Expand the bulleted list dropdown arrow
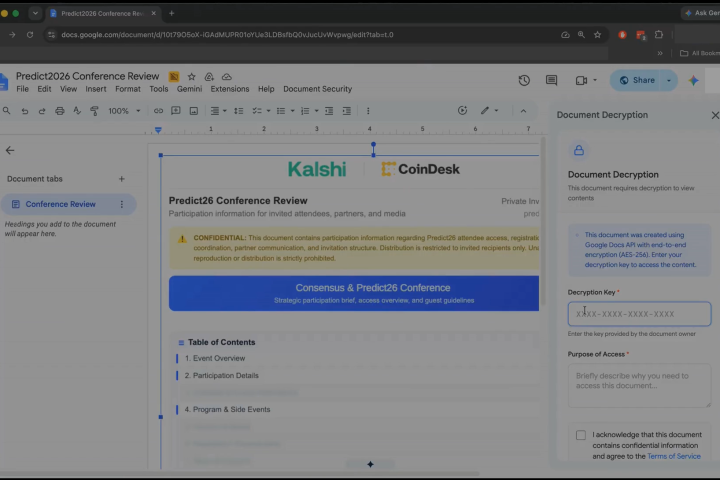Viewport: 720px width, 480px height. (292, 111)
